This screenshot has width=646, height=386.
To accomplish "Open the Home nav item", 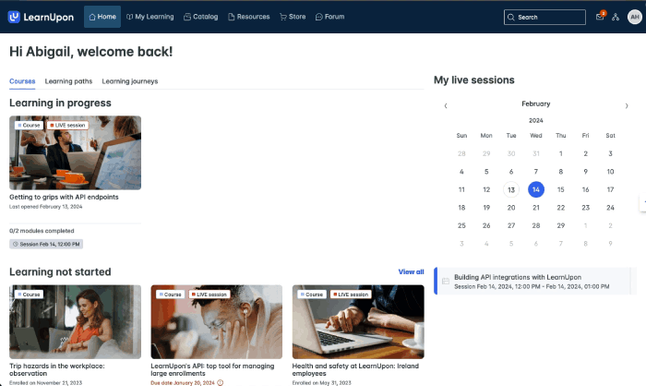I will coord(102,17).
